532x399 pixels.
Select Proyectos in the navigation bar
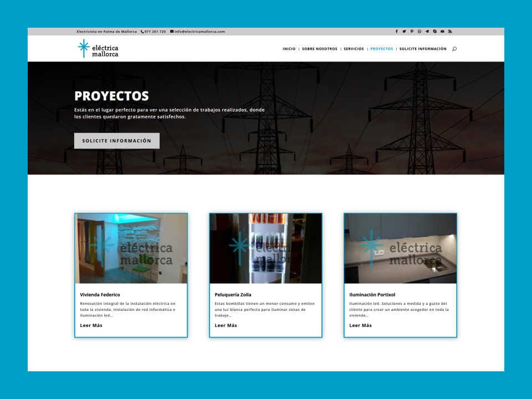tap(381, 49)
